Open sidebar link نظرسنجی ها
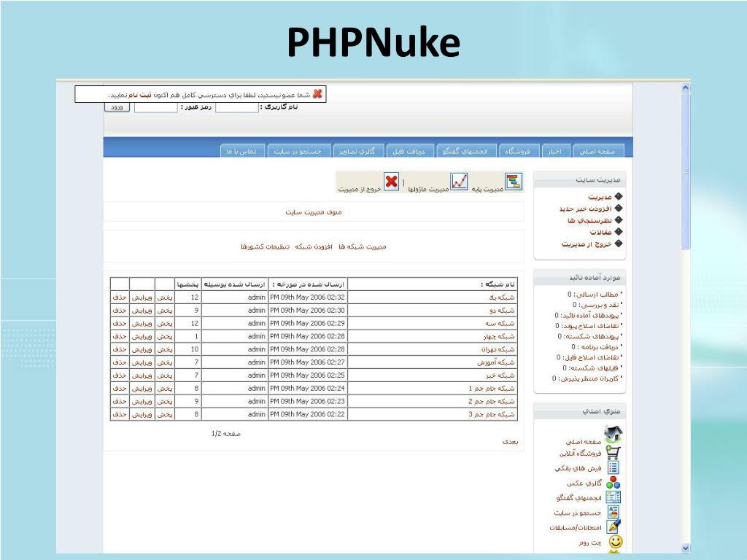Image resolution: width=747 pixels, height=560 pixels. 589,220
